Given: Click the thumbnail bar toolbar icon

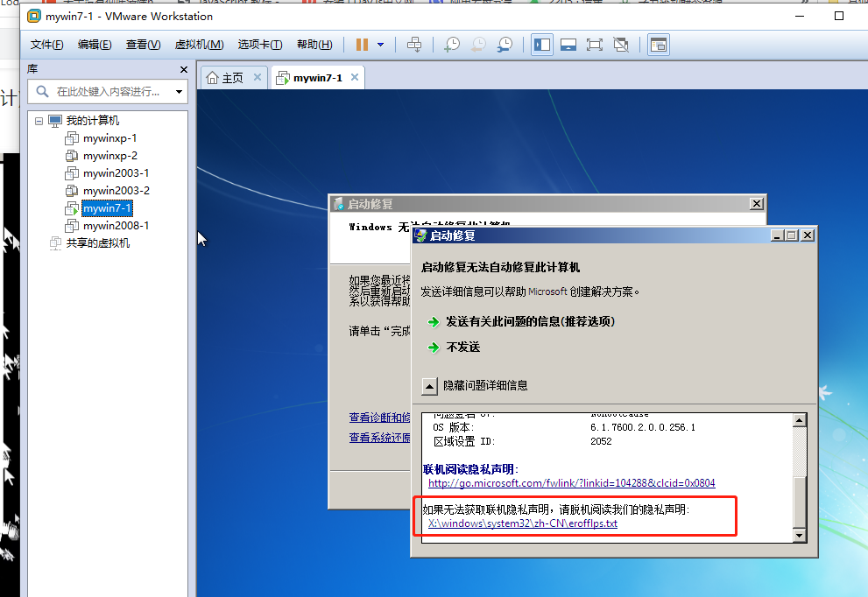Looking at the screenshot, I should point(568,45).
